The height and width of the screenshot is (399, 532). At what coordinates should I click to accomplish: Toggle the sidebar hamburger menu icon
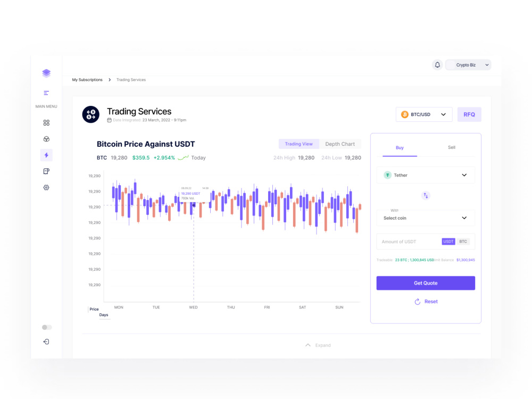tap(46, 93)
